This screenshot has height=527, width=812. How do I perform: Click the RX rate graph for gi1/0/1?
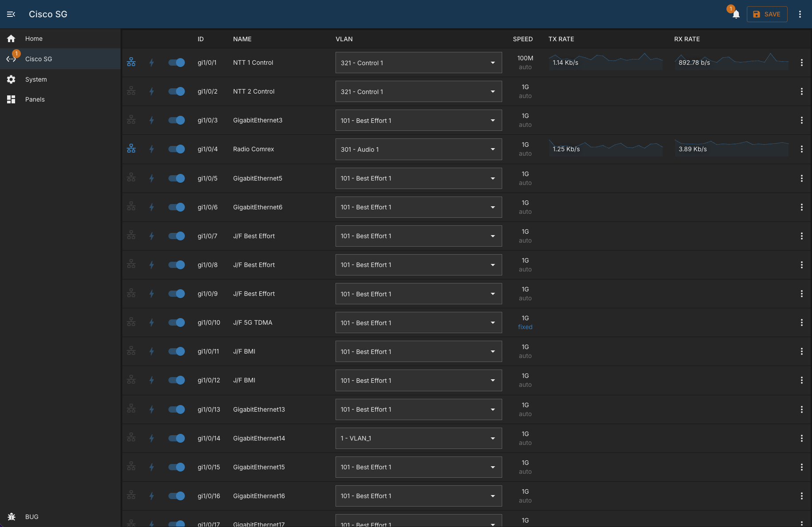731,62
